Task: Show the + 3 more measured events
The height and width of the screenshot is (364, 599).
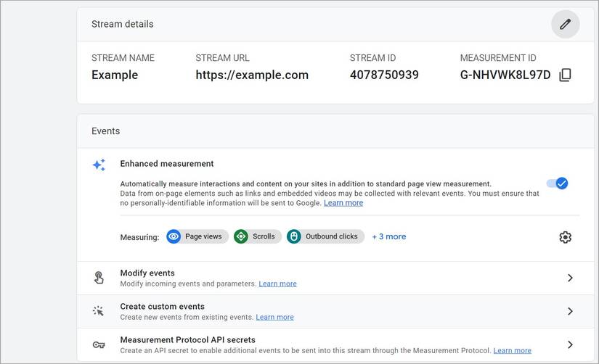Action: click(389, 236)
